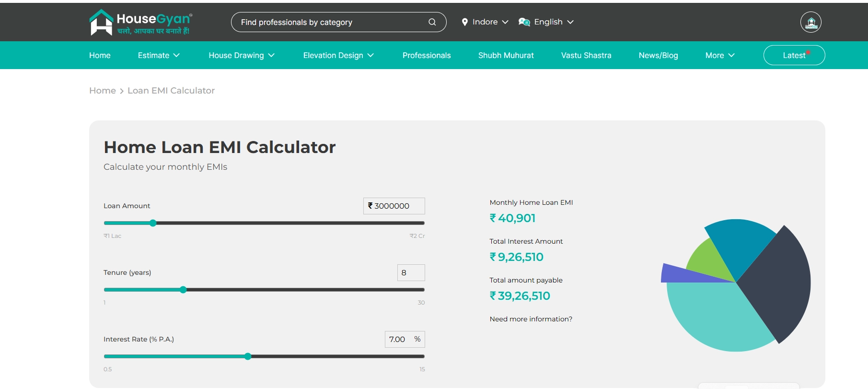Open Vastu Shastra from navigation
The height and width of the screenshot is (389, 868).
click(x=586, y=55)
